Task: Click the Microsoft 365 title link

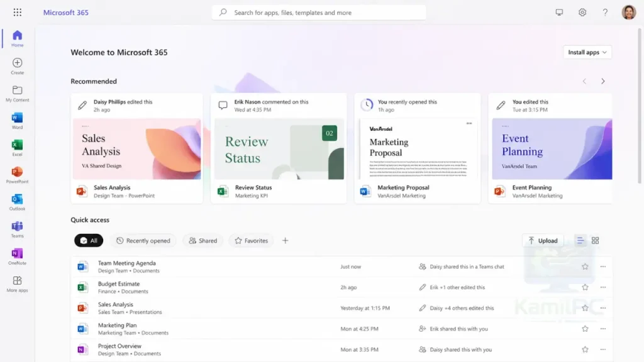Action: click(65, 13)
